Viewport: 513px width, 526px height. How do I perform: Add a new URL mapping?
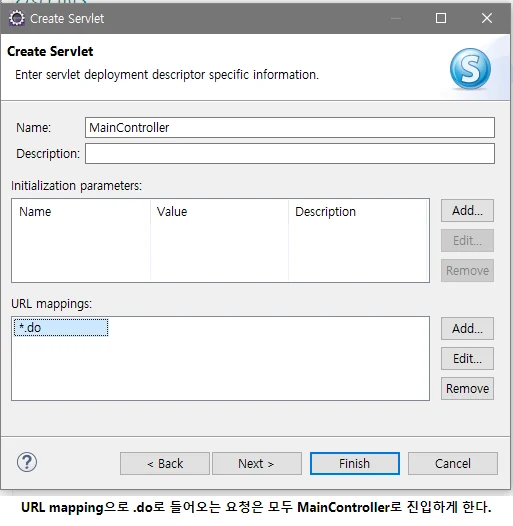click(467, 328)
